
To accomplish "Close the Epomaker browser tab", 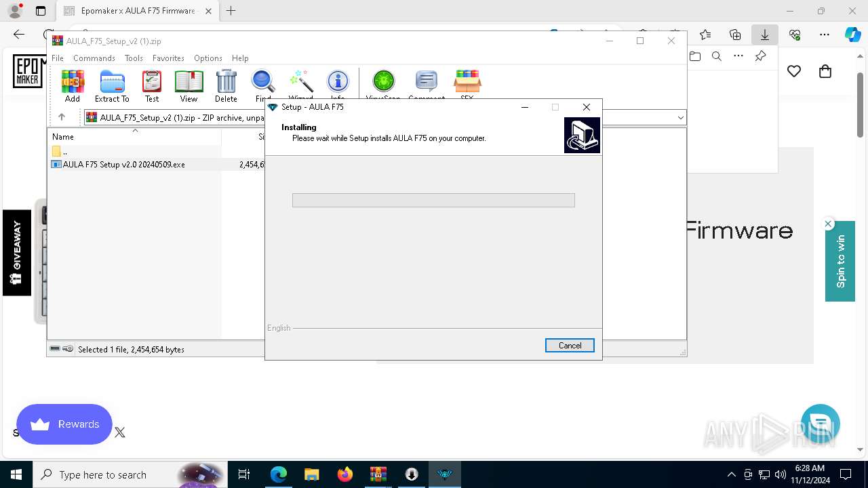I will 208,11.
